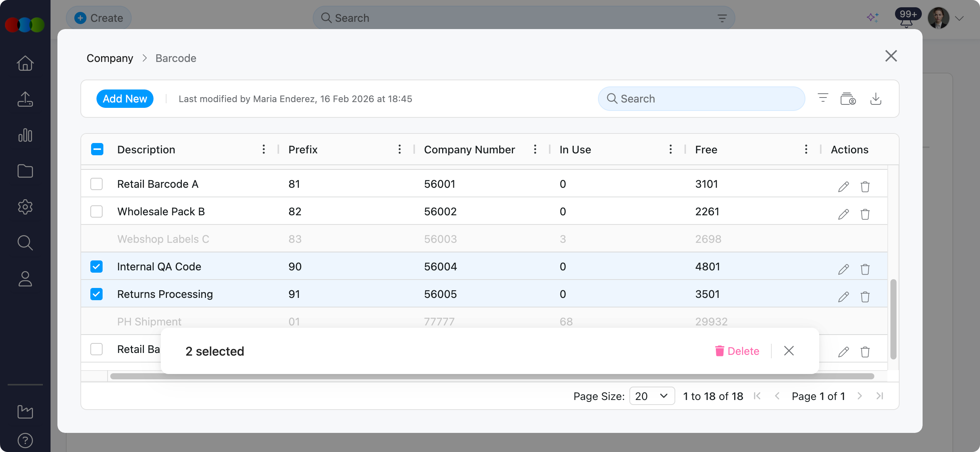Click pencil icon for Internal QA Code

coord(843,269)
